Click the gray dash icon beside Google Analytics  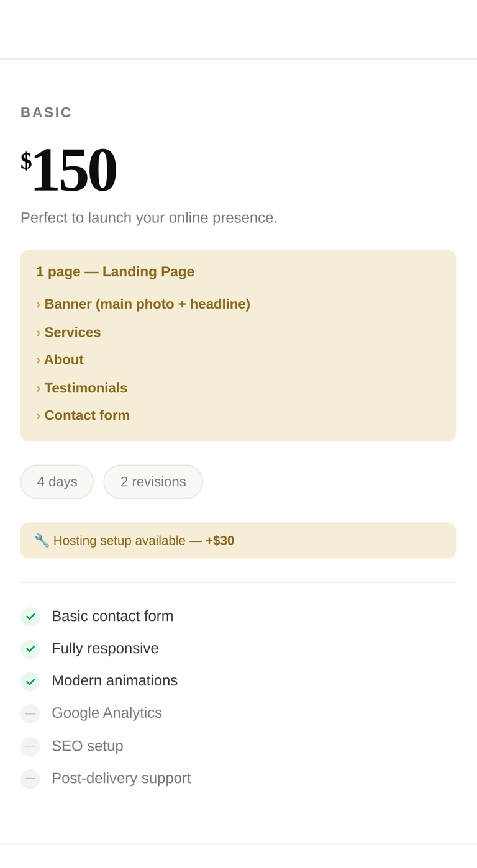(30, 713)
